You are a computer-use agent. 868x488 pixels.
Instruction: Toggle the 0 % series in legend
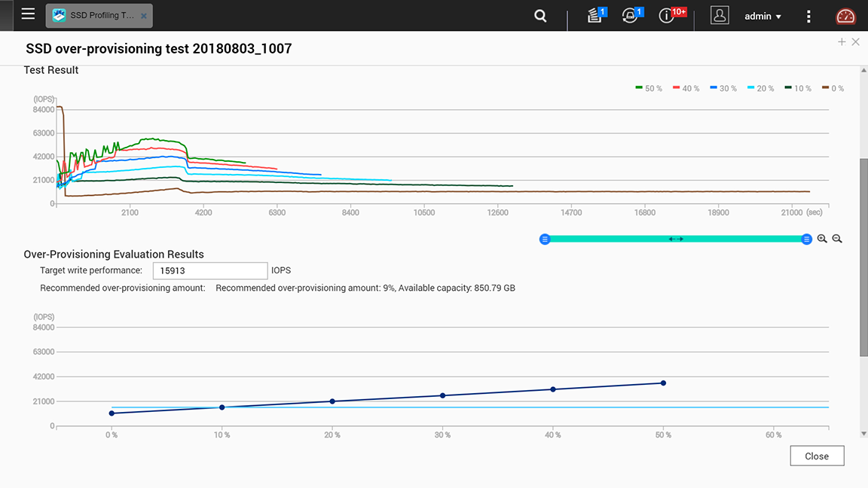click(833, 88)
